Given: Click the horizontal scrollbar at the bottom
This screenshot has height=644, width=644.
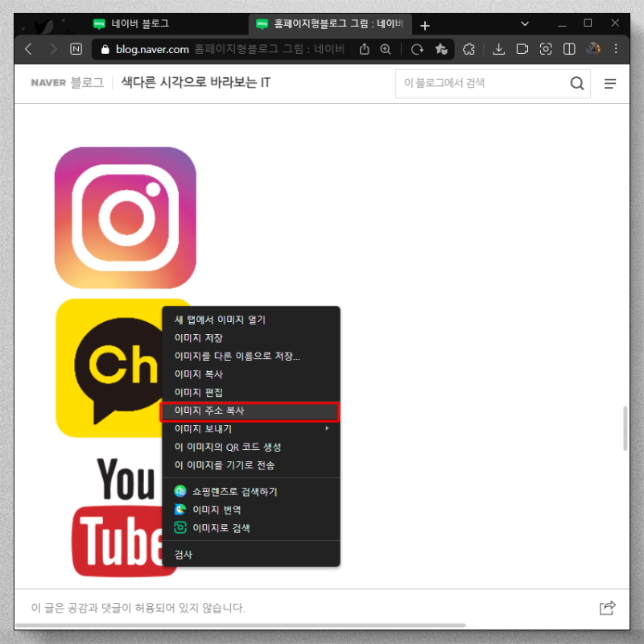Looking at the screenshot, I should 240,625.
